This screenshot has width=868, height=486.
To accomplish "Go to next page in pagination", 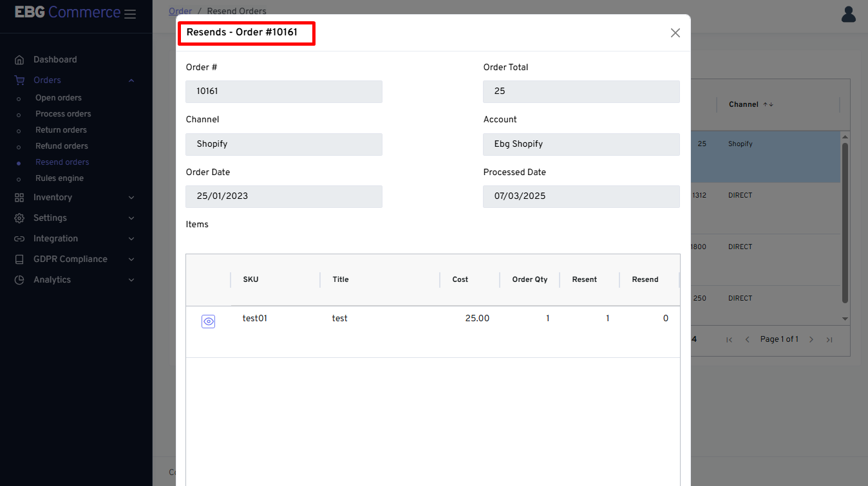I will [811, 339].
